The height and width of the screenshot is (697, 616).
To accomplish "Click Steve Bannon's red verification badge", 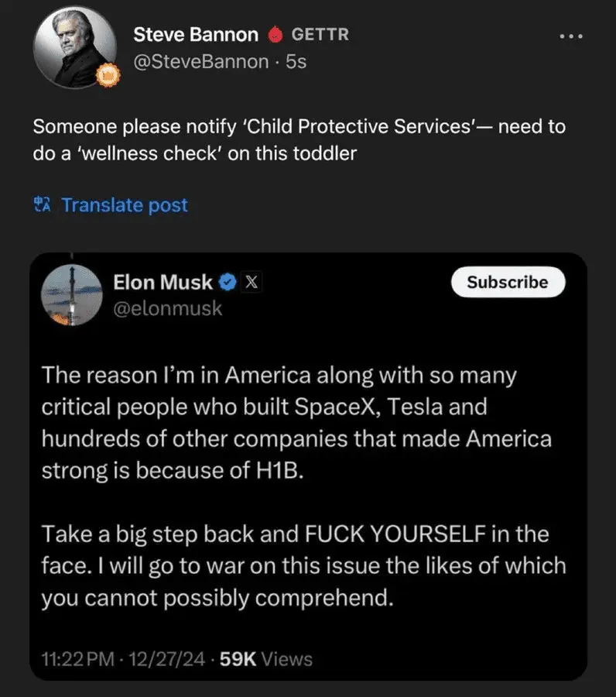I will click(274, 35).
